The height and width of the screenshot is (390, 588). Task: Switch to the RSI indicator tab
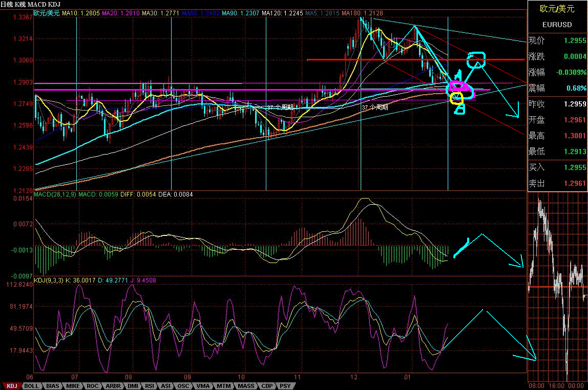pos(149,386)
